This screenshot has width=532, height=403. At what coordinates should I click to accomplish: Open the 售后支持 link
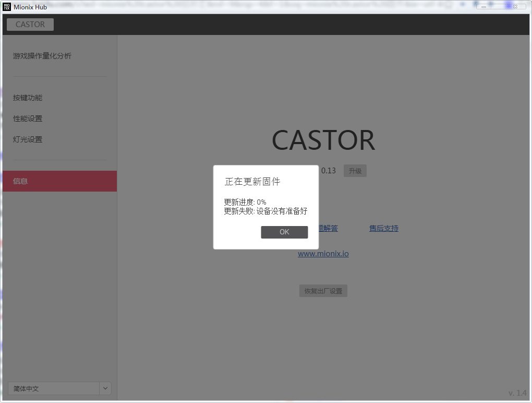tap(384, 229)
